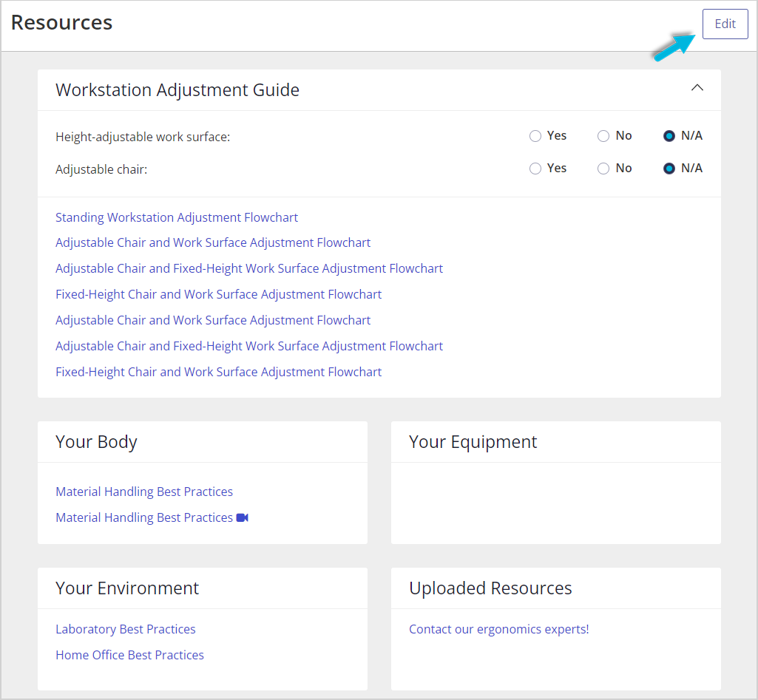The width and height of the screenshot is (758, 700).
Task: Open second Adjustable Chair and Fixed-Height Work Surface link
Action: (x=249, y=347)
